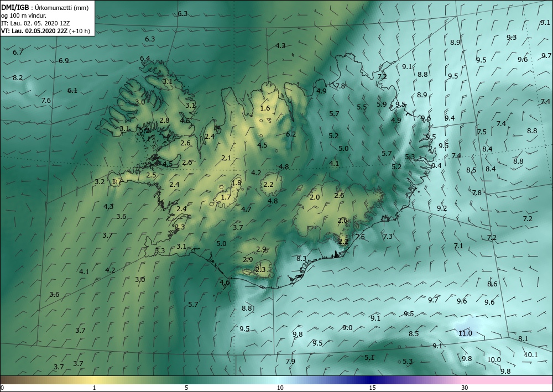The width and height of the screenshot is (553, 392).
Task: Select the 5.1 value on the map
Action: (x=369, y=358)
